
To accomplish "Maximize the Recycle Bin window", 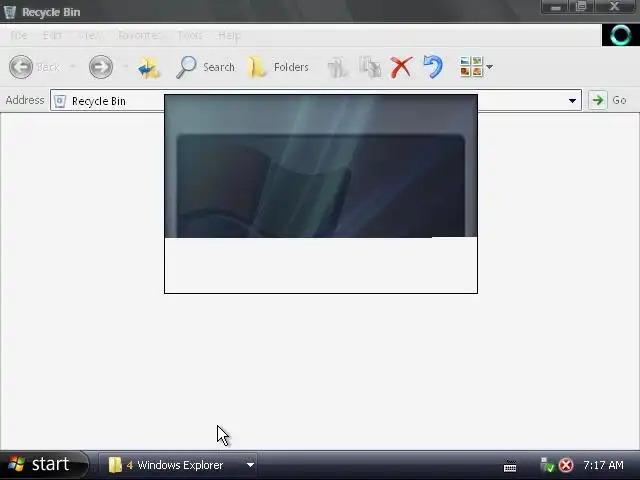I will pos(581,7).
